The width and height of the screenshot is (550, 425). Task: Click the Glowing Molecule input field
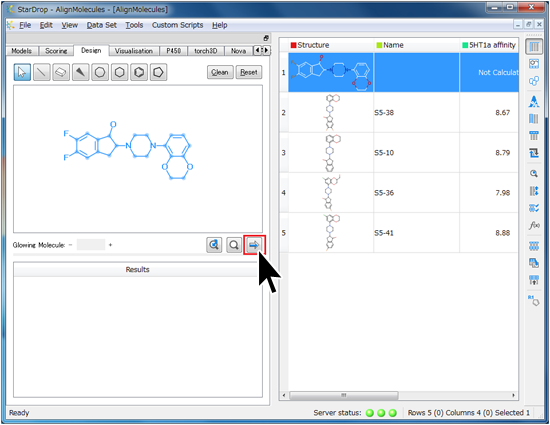click(x=91, y=245)
